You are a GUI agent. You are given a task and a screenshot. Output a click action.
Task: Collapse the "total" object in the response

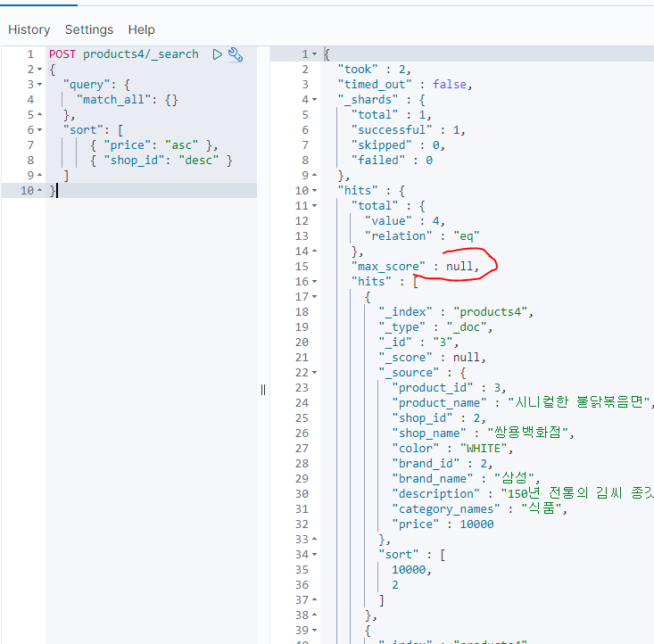[x=314, y=206]
